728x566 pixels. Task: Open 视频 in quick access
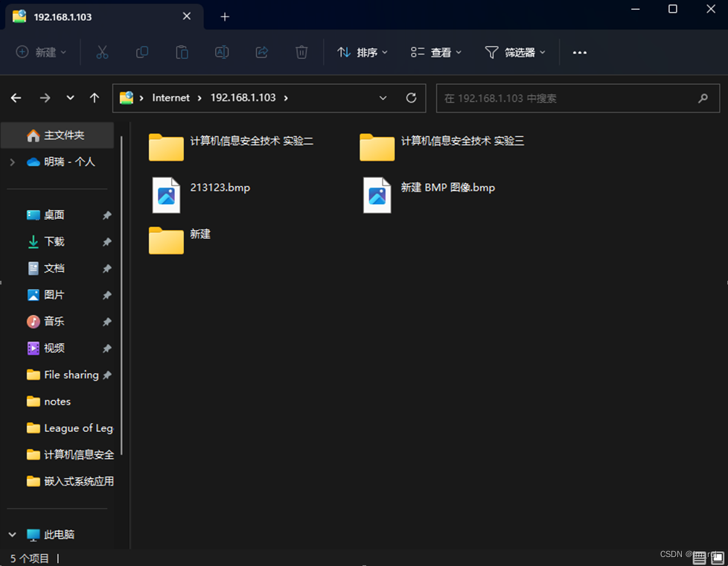54,348
